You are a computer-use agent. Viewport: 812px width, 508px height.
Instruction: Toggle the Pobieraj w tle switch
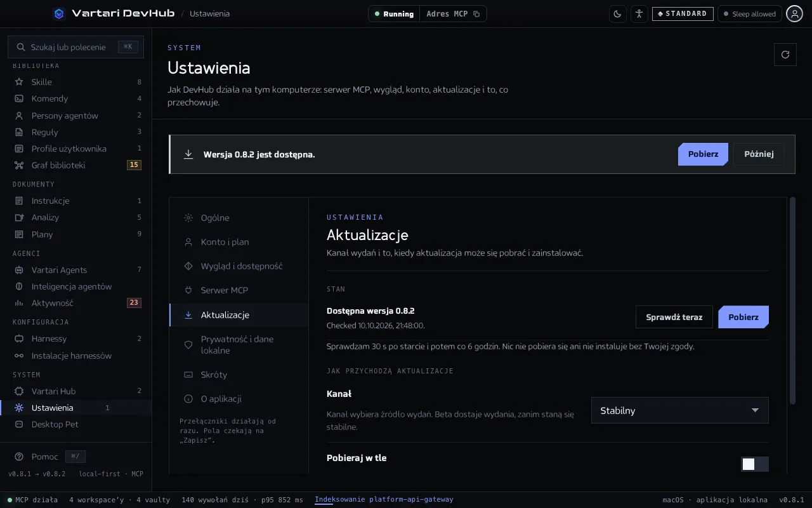click(x=755, y=464)
